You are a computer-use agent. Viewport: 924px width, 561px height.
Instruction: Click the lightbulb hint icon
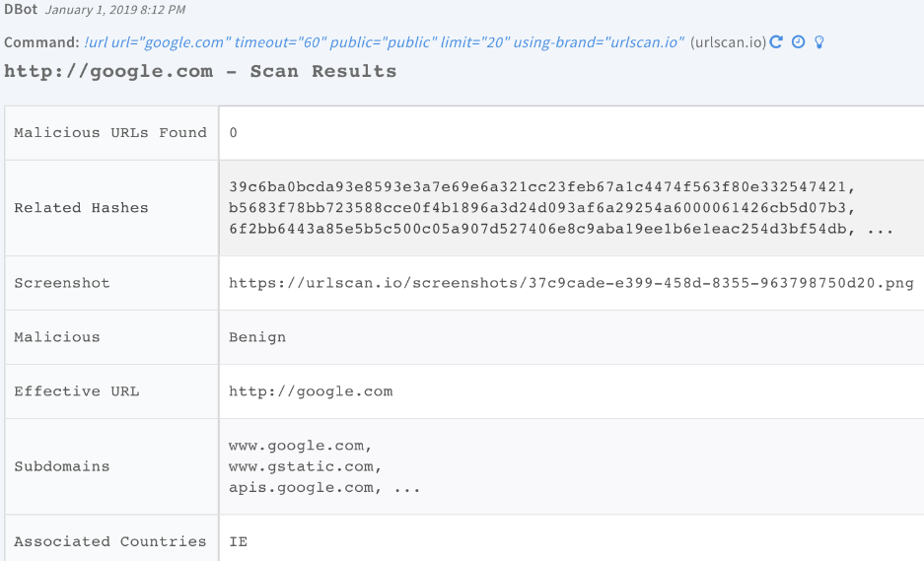[819, 42]
